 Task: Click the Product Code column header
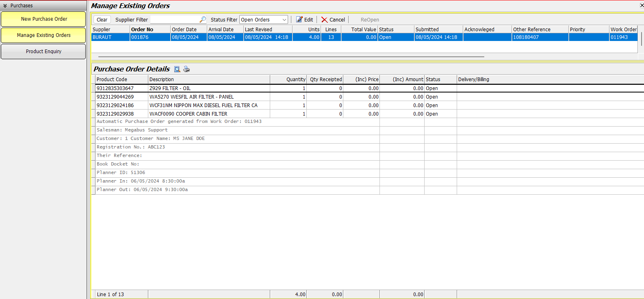click(121, 80)
